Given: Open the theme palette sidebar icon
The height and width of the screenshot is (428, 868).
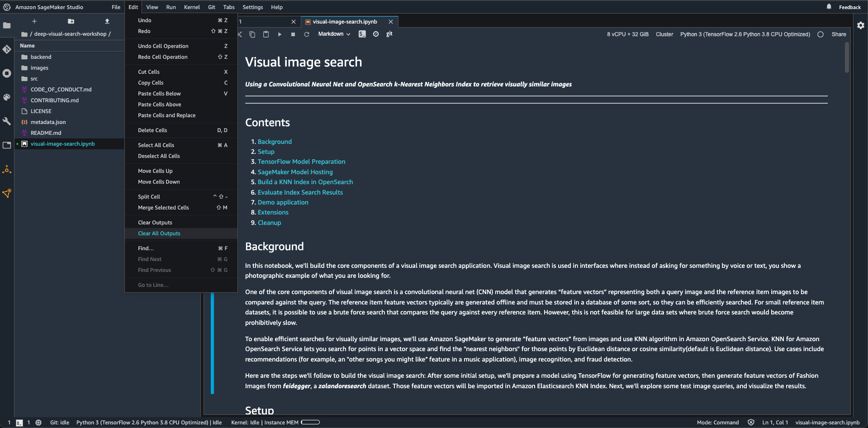Looking at the screenshot, I should (x=7, y=97).
